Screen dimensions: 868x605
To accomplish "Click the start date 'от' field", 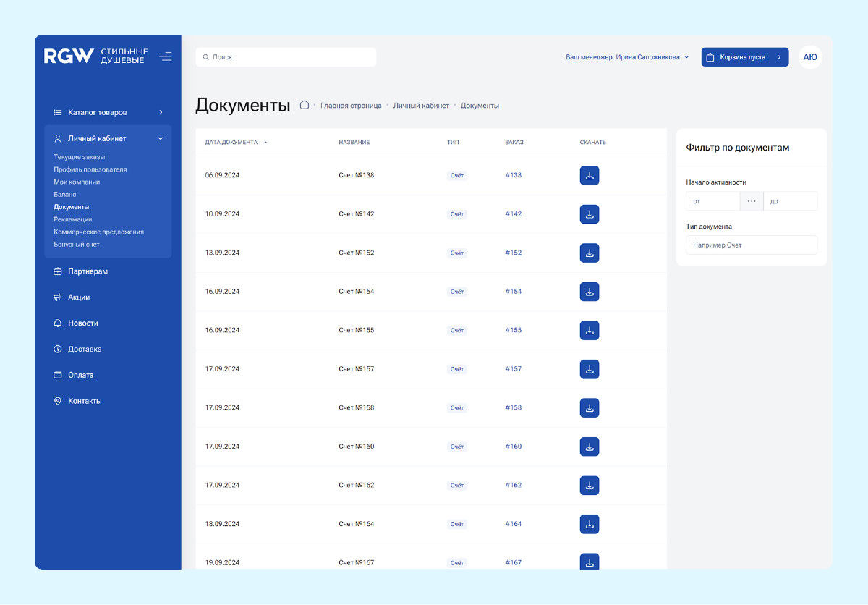I will pos(712,201).
